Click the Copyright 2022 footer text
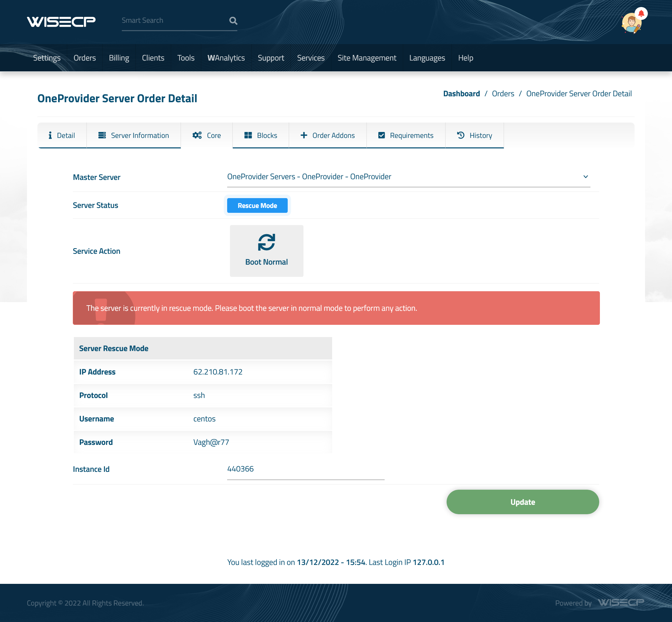This screenshot has height=622, width=672. [x=85, y=603]
